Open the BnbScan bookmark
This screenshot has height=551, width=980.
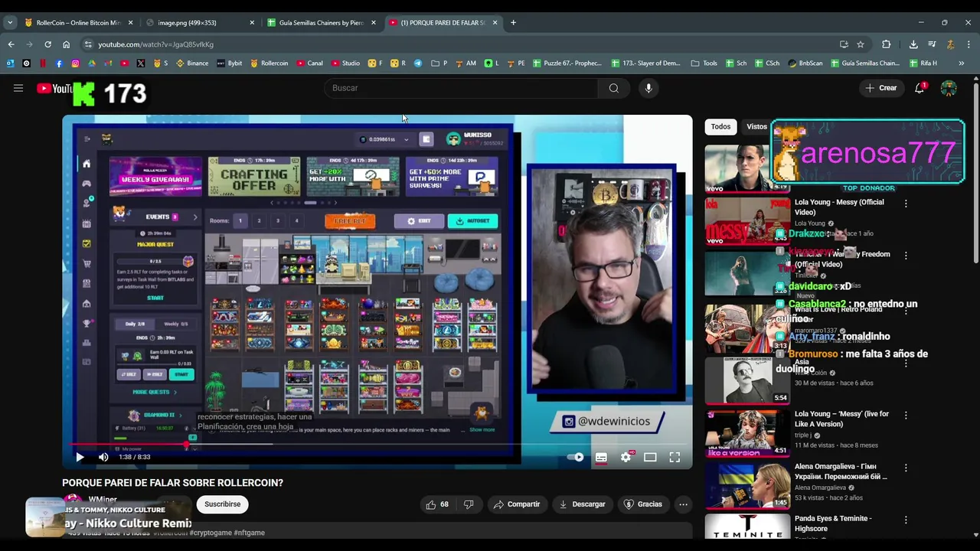[805, 64]
